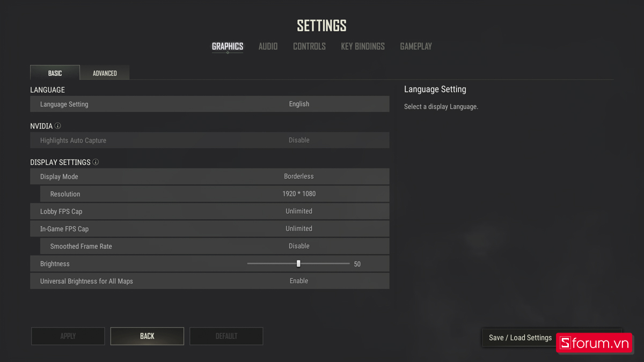Change the Lobby FPS Cap option
This screenshot has width=644, height=362.
[299, 211]
